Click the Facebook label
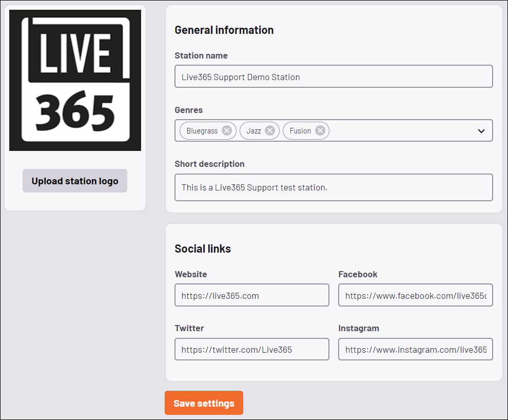The image size is (508, 420). (358, 275)
